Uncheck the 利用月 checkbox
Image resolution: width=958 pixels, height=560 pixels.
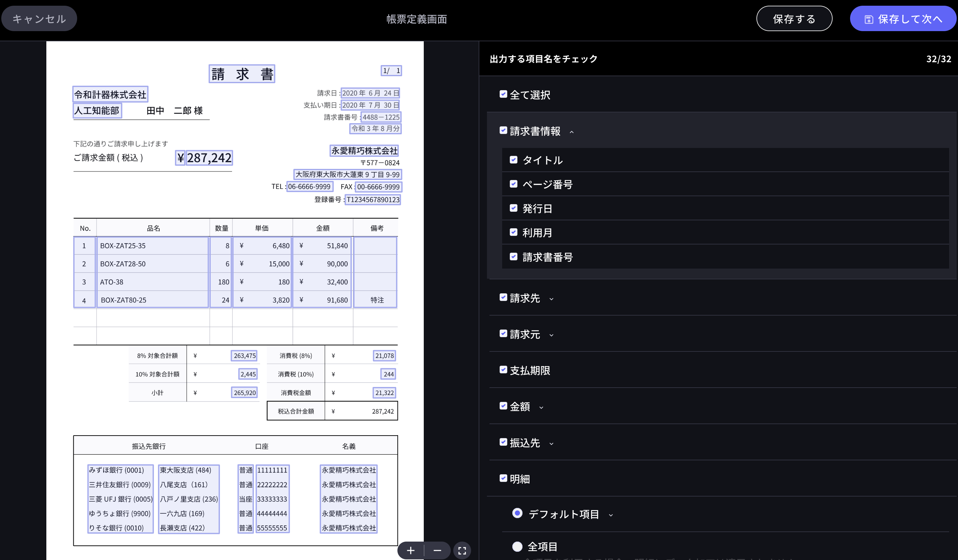514,232
